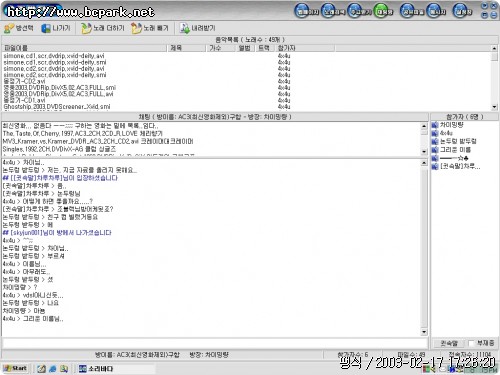Sort by 트랙 column header

coord(266,48)
